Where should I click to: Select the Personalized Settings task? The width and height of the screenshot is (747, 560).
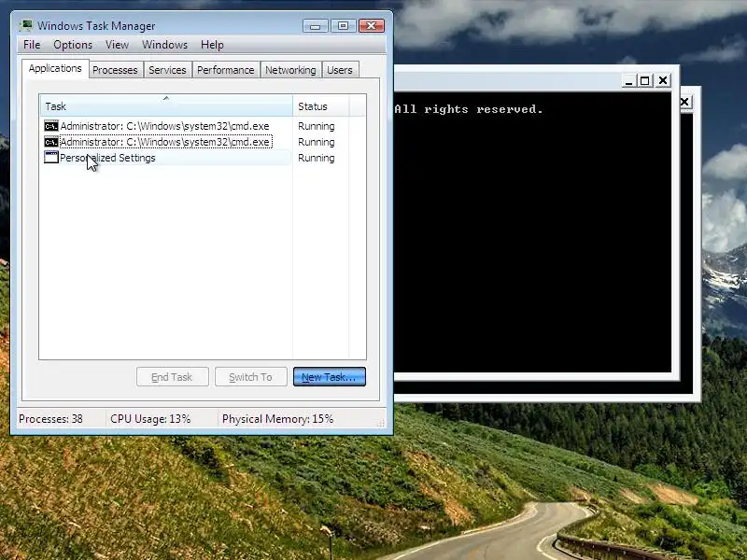pos(107,158)
